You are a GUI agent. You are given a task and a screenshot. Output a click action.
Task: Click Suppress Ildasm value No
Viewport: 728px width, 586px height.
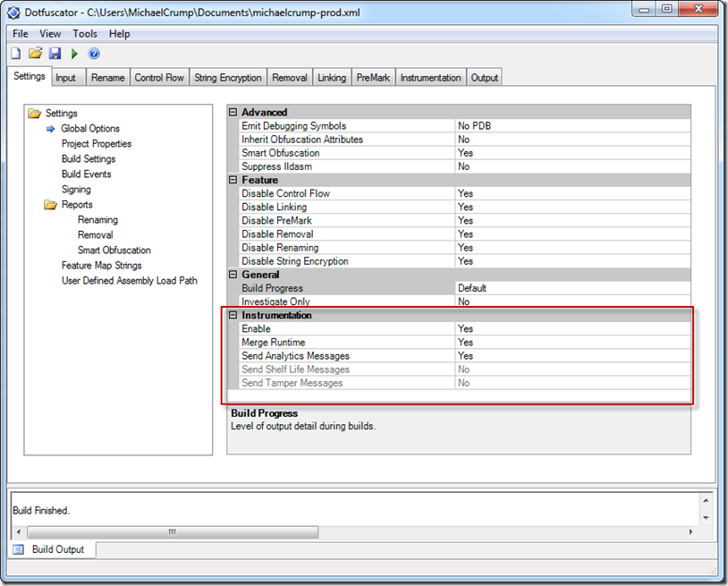click(x=572, y=166)
